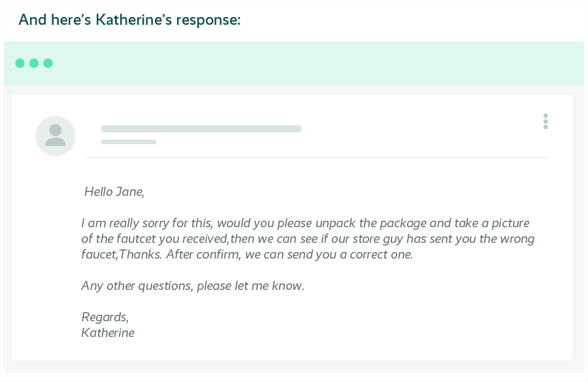
Task: Click the light green window title bar
Action: 294,63
